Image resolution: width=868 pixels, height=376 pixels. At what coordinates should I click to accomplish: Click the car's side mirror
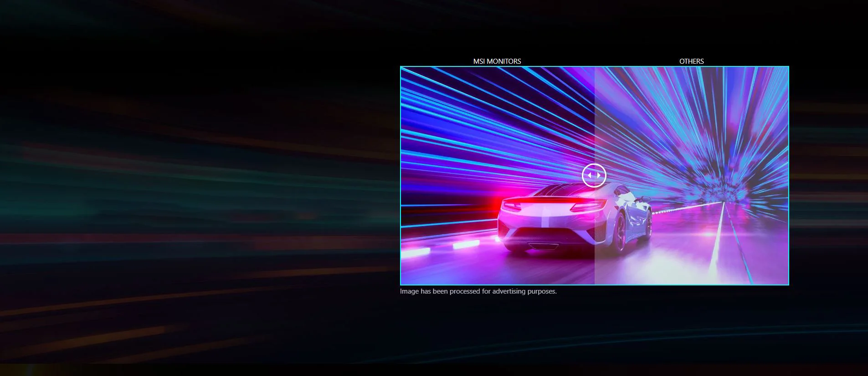pyautogui.click(x=645, y=199)
